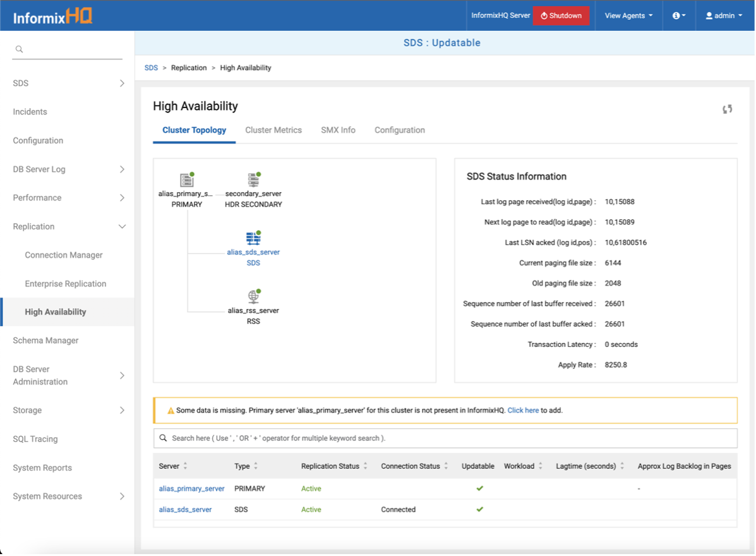Open the SMX Info tab
The image size is (756, 556).
point(338,130)
